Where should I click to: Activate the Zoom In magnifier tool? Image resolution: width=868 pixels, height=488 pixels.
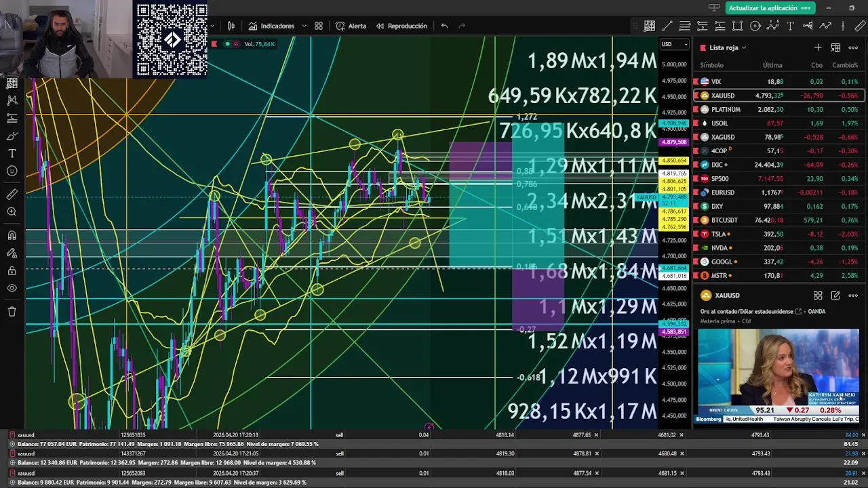[12, 211]
